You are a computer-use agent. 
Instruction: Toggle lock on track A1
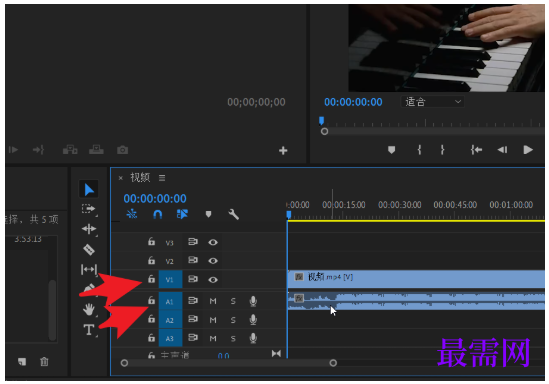(151, 300)
